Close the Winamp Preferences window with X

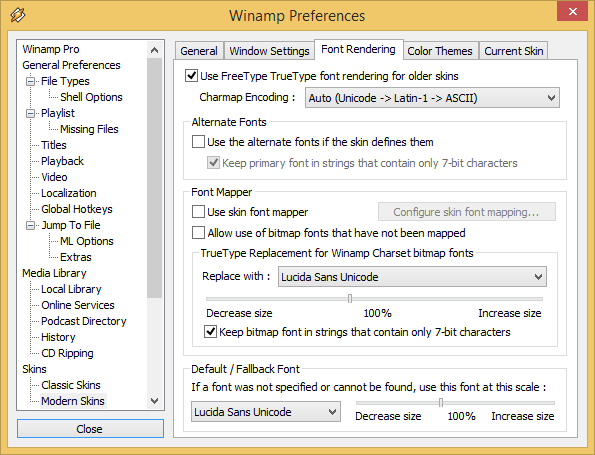pos(572,11)
